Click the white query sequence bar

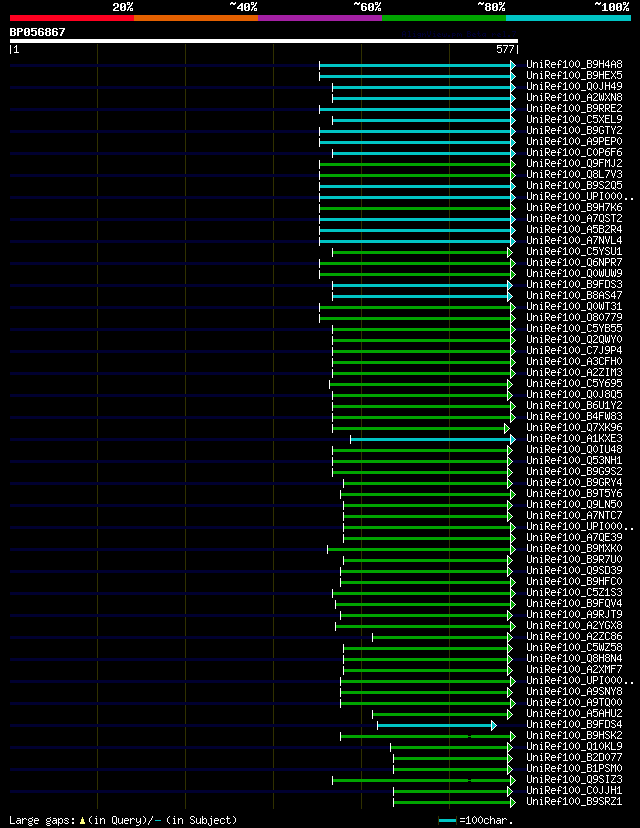(x=263, y=41)
